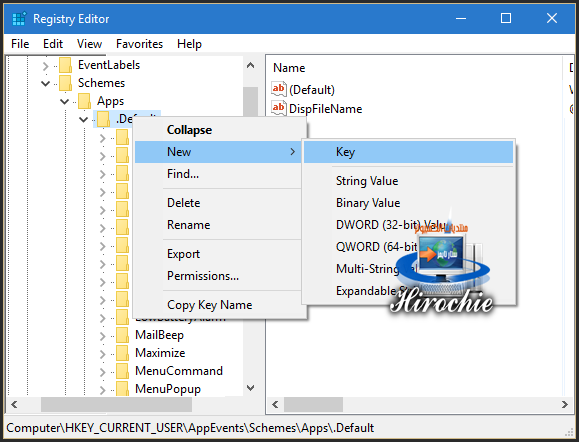
Task: Click the (Default) string value icon
Action: 278,89
